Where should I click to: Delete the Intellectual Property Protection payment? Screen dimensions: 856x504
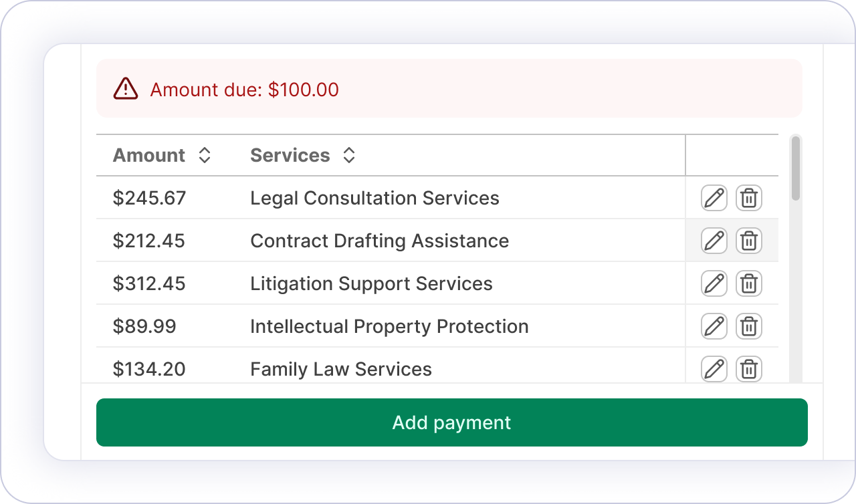coord(749,327)
